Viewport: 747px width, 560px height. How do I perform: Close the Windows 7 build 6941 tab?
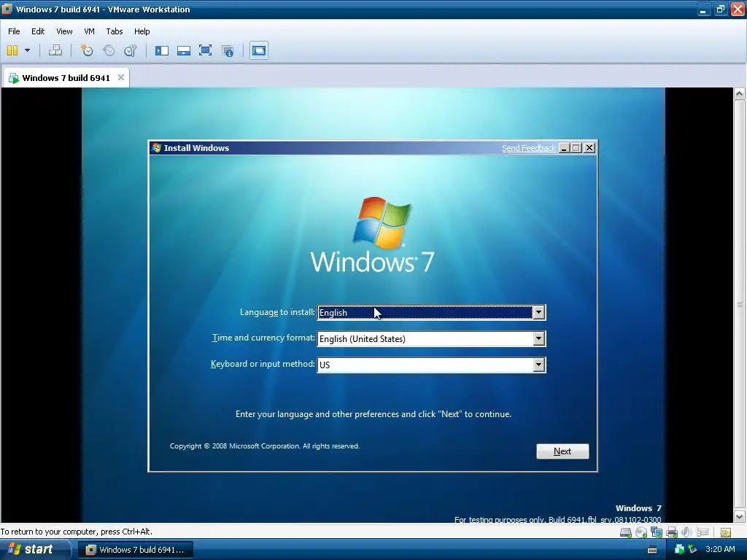tap(121, 77)
